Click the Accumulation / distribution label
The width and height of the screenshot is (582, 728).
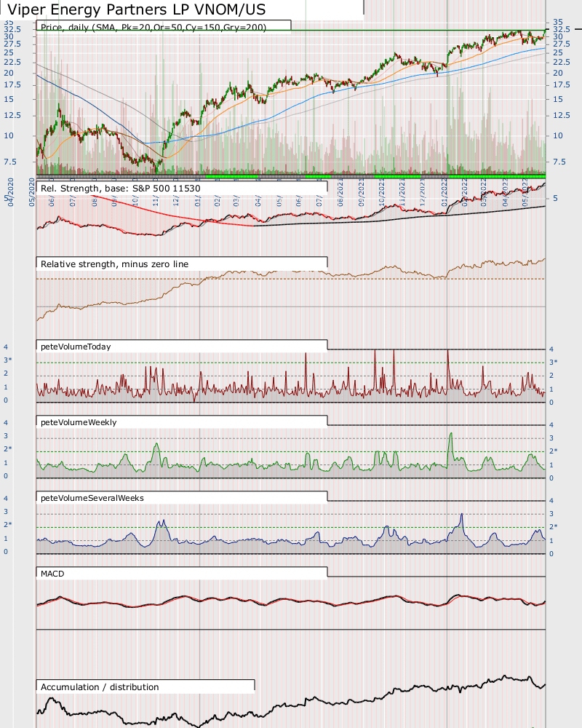tap(100, 687)
